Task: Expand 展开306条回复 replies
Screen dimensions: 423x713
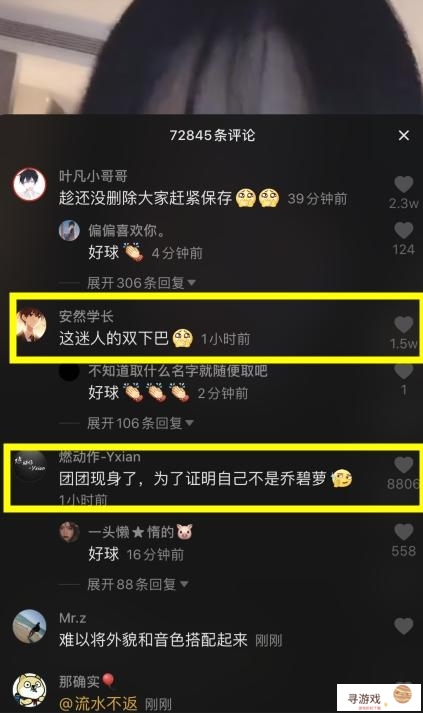Action: [x=141, y=283]
